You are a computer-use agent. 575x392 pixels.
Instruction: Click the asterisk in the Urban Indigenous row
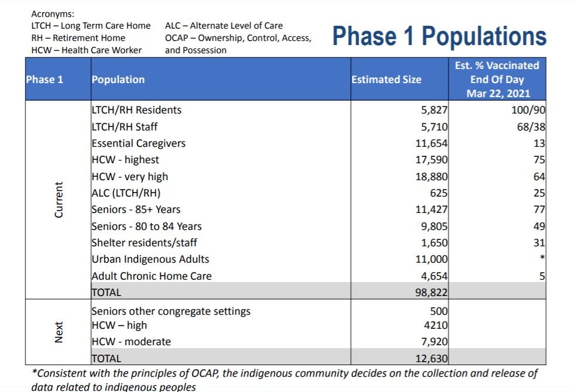pyautogui.click(x=541, y=258)
